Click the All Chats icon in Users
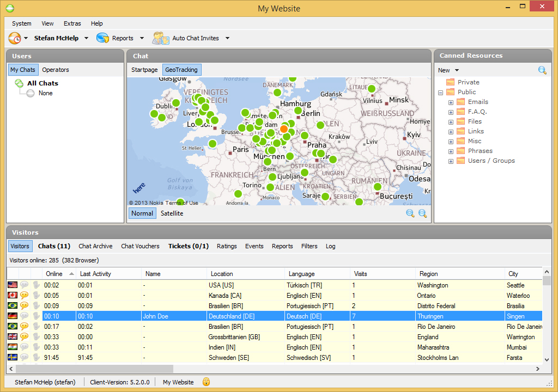Screen dimensions: 558x392 click(x=19, y=83)
